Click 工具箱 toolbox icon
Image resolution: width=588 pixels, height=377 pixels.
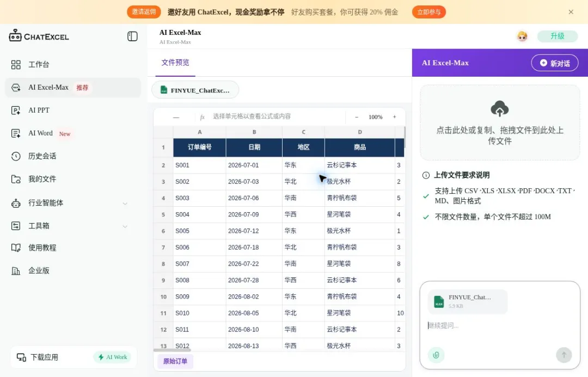[x=16, y=226]
